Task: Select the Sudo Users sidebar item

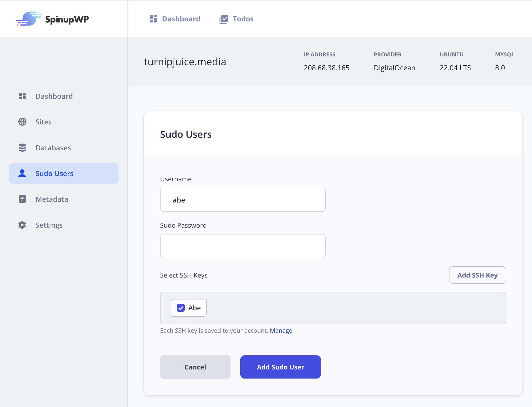Action: [x=64, y=173]
